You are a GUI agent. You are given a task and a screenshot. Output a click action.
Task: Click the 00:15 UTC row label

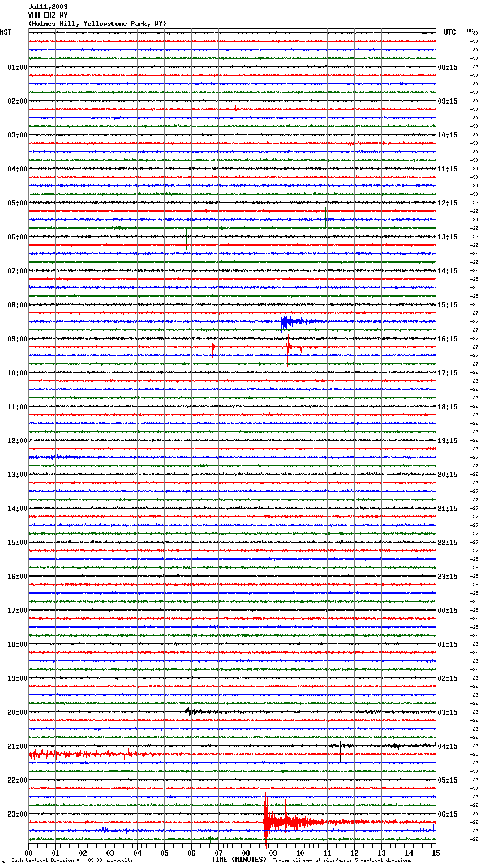pyautogui.click(x=448, y=611)
